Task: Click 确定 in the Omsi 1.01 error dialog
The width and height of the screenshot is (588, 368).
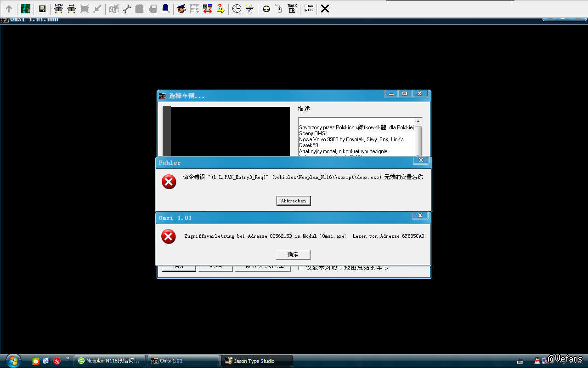Action: pyautogui.click(x=293, y=255)
